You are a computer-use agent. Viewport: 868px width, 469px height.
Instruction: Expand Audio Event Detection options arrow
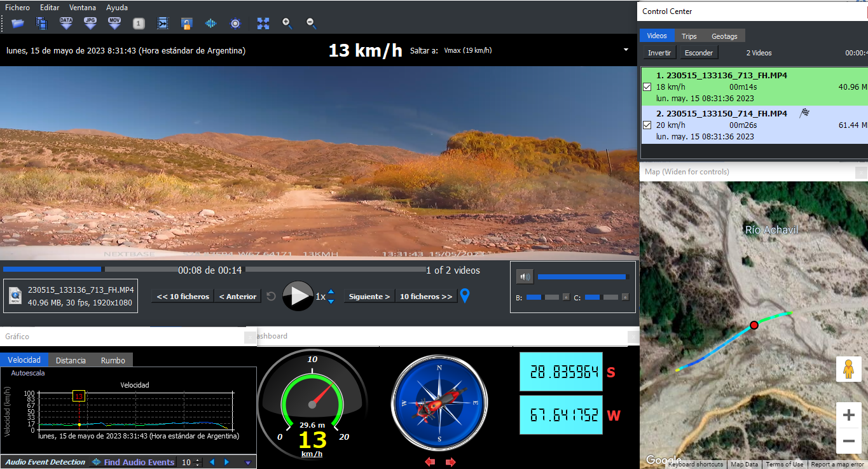point(248,463)
